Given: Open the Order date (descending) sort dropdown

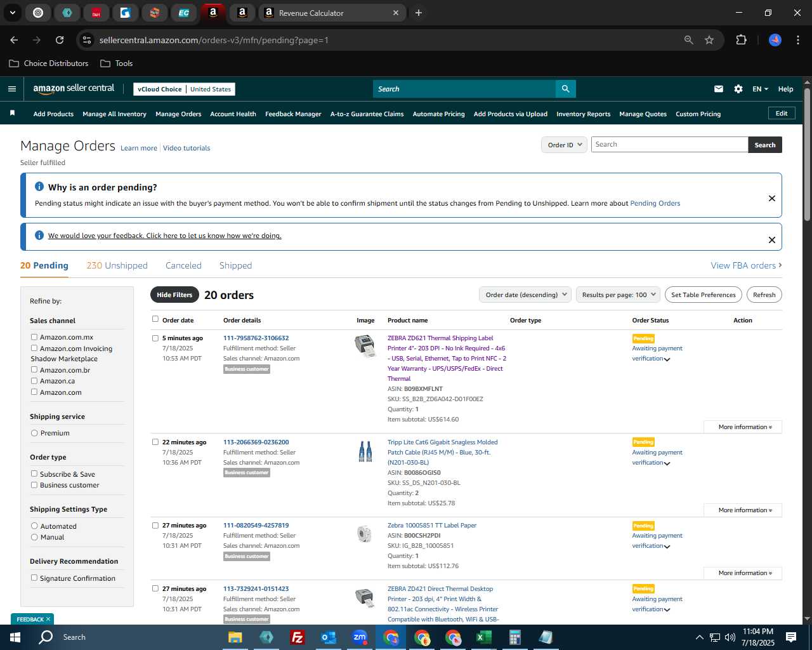Looking at the screenshot, I should pyautogui.click(x=525, y=295).
